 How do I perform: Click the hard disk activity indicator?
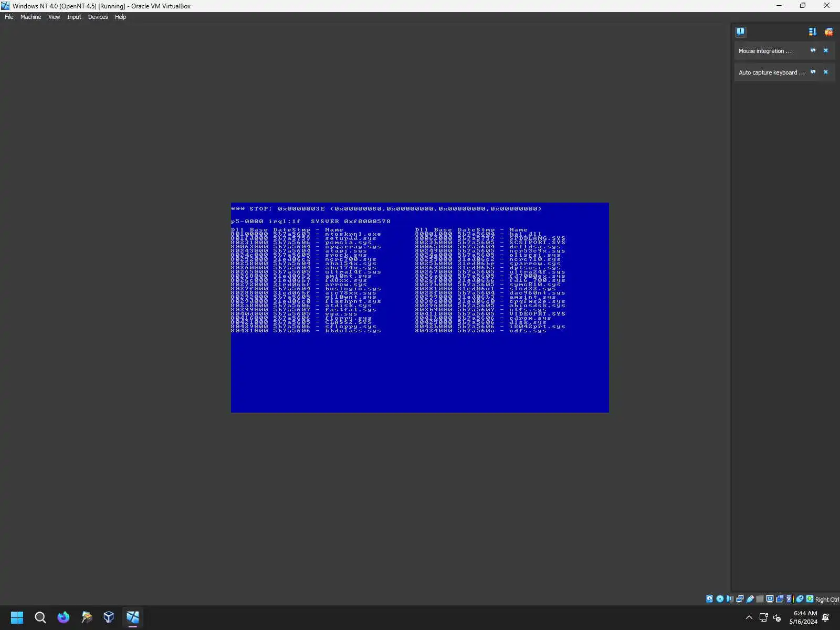point(710,599)
